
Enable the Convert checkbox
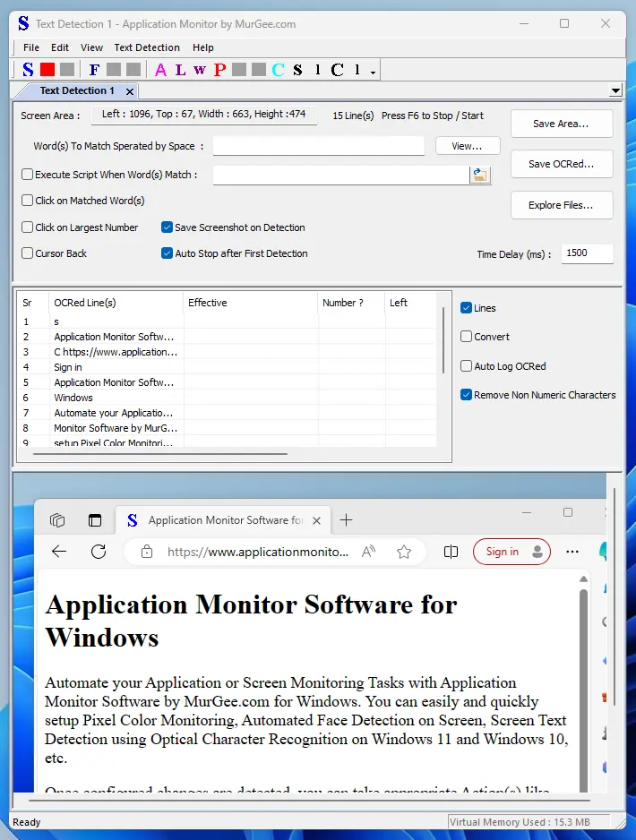point(466,337)
